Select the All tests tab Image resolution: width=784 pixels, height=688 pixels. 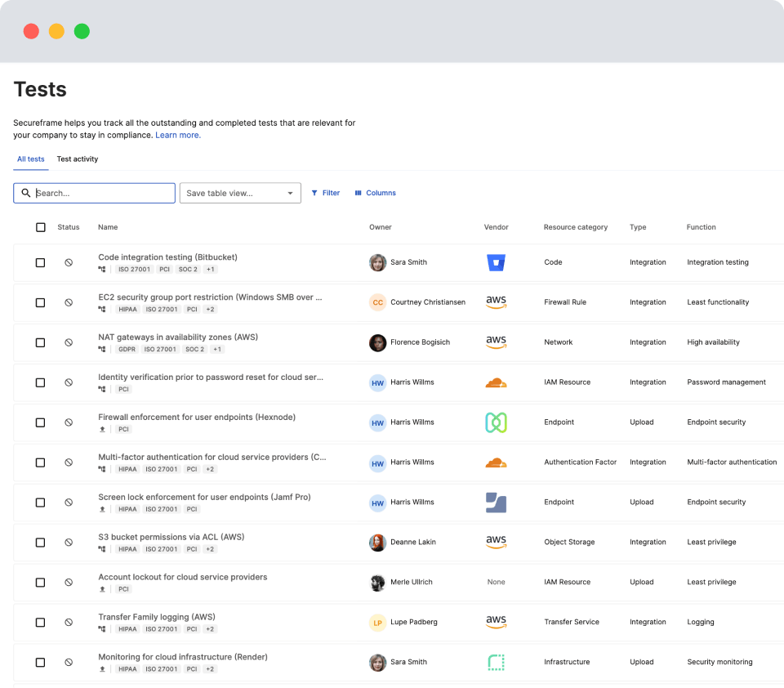coord(31,159)
